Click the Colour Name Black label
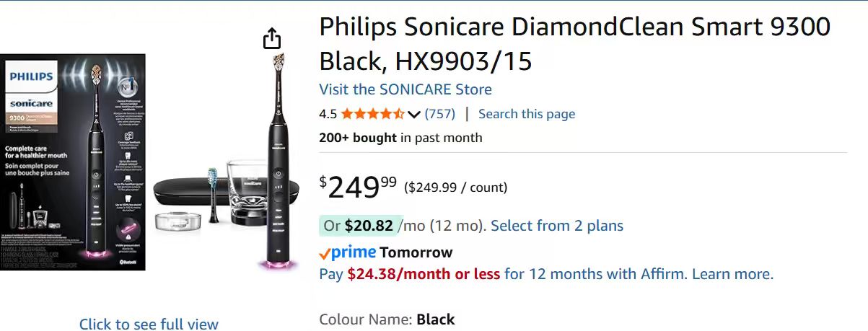 point(387,319)
